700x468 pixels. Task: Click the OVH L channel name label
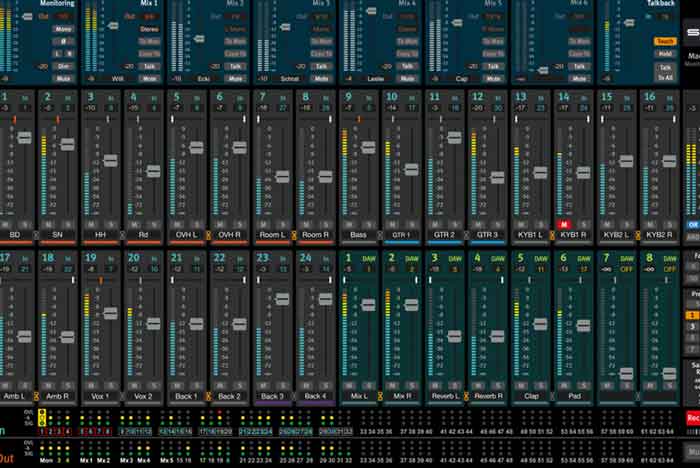(186, 235)
